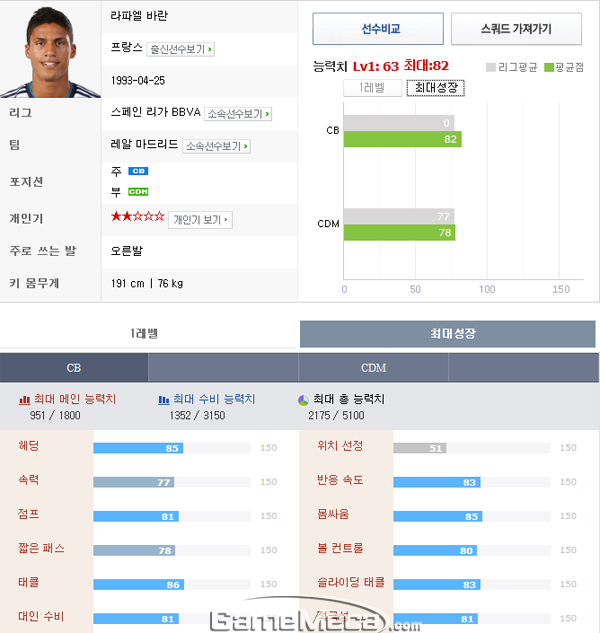The image size is (600, 633).
Task: Click the blue bar chart icon beside 최대 수비 능력치
Action: click(x=164, y=400)
